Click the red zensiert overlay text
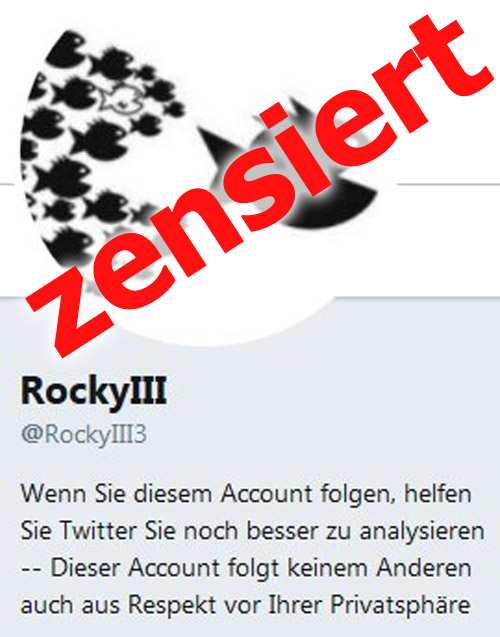500x637 pixels. point(260,187)
